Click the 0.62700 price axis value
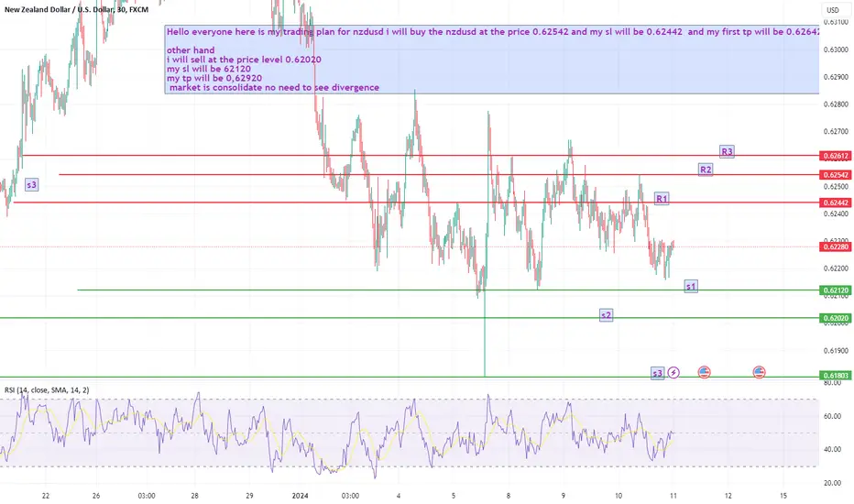The height and width of the screenshot is (504, 854). [836, 131]
